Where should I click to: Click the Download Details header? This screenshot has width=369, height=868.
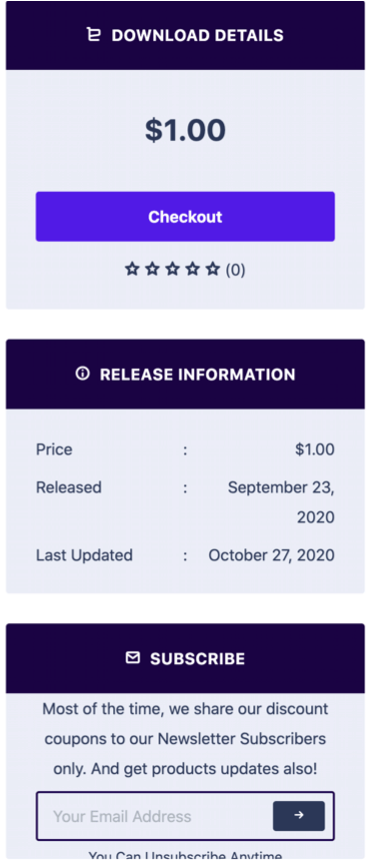pos(185,35)
